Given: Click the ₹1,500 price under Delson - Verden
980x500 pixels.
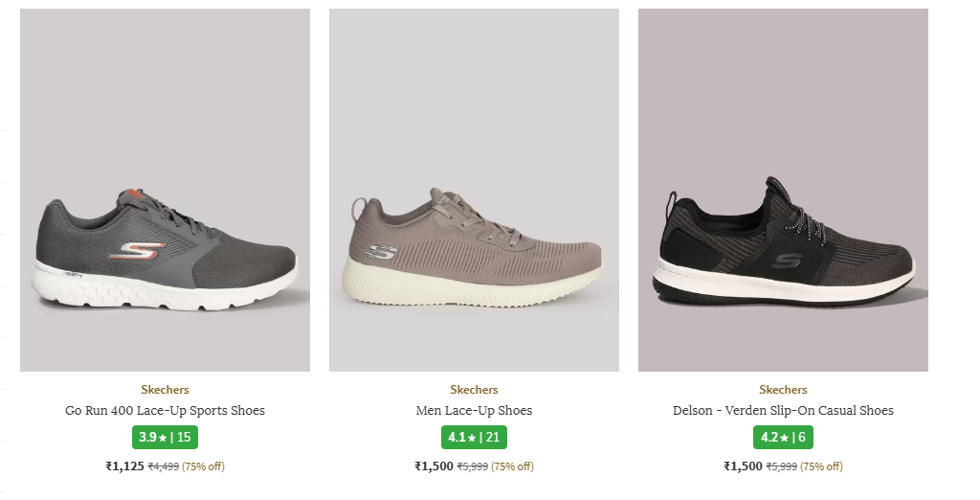Looking at the screenshot, I should click(x=743, y=466).
